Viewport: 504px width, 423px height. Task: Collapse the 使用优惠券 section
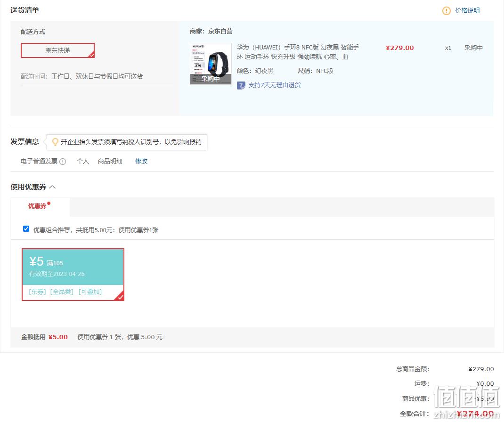[53, 187]
